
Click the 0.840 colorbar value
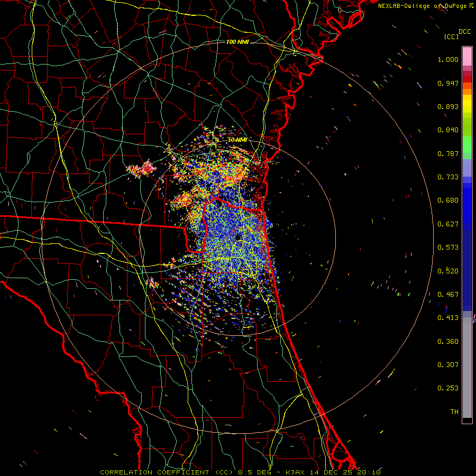pyautogui.click(x=448, y=130)
